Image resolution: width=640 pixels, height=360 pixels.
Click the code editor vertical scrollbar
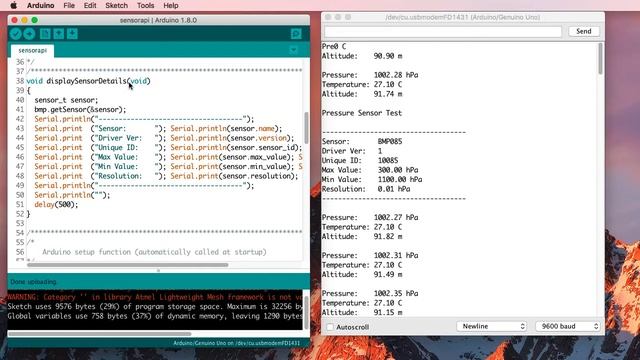(306, 127)
